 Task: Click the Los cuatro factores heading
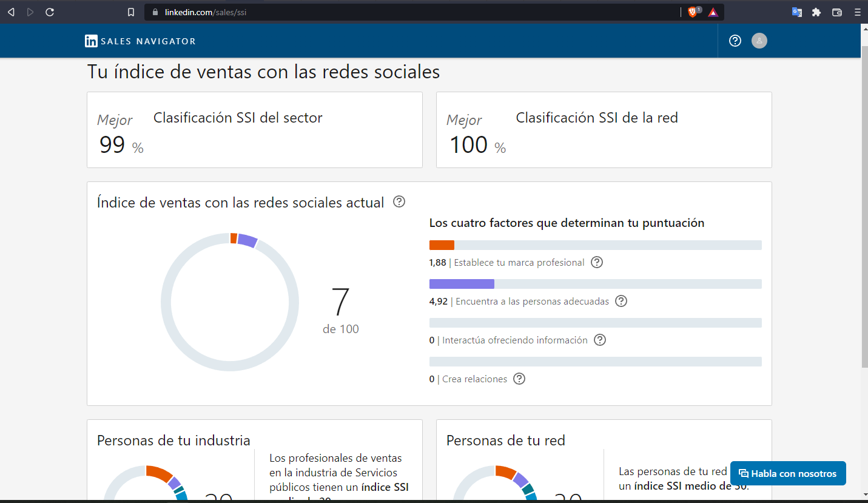(x=567, y=223)
